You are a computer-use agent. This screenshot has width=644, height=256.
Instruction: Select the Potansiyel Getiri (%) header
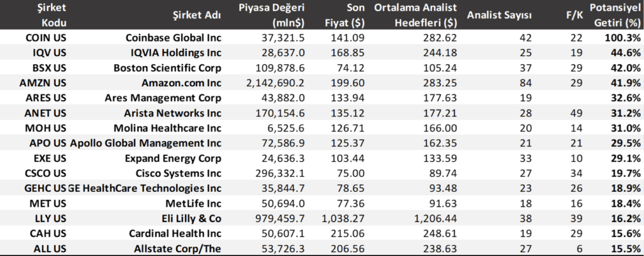point(615,15)
